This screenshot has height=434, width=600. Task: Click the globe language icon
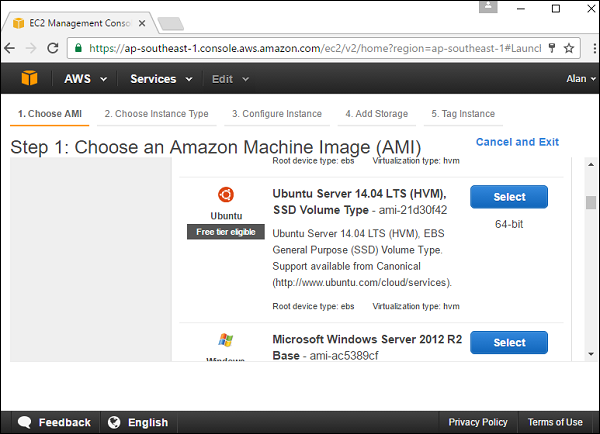pos(114,422)
